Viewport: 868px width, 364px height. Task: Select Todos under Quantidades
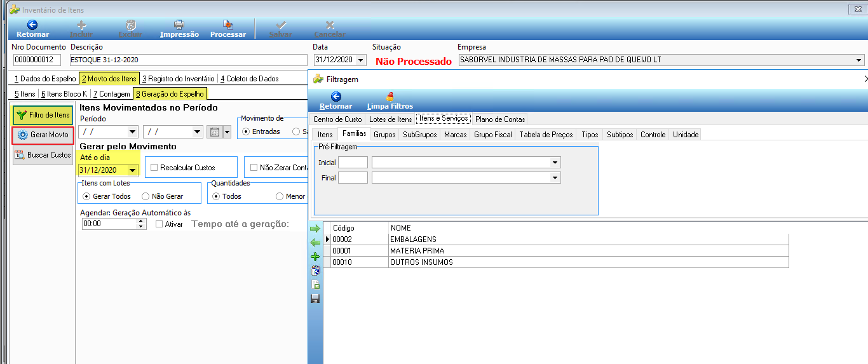coord(216,196)
